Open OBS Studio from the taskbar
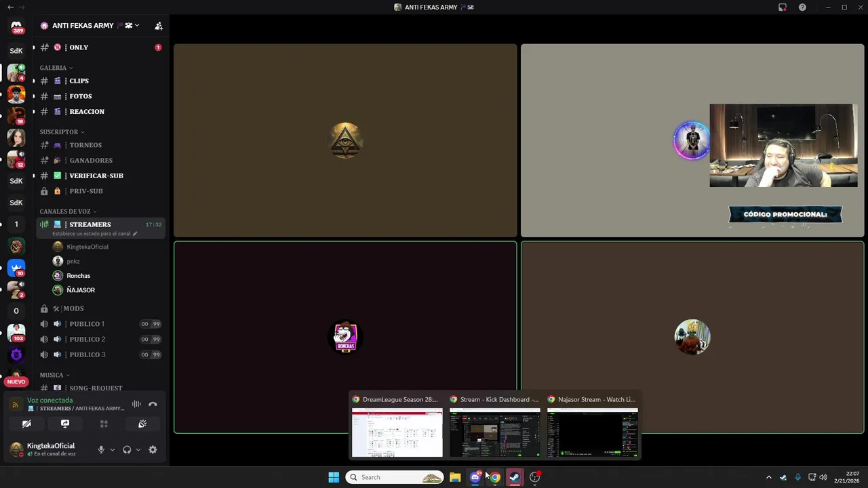Viewport: 868px width, 488px height. [x=535, y=477]
